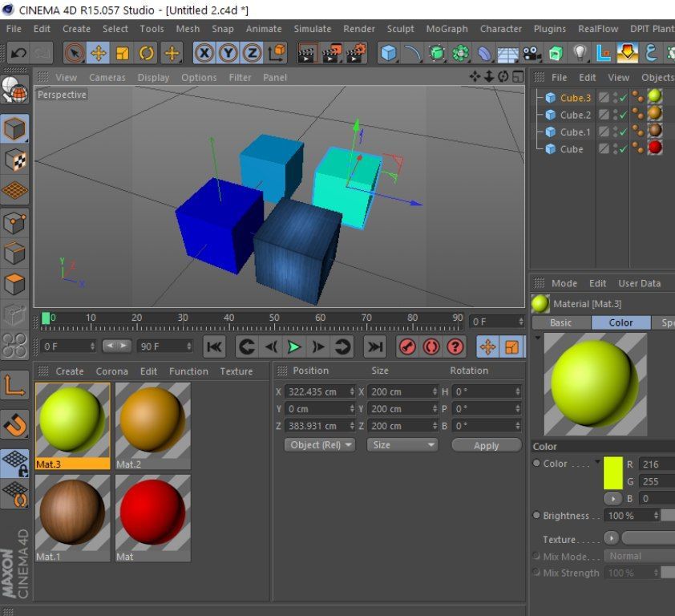Click the Position X field 322.435 cm
The height and width of the screenshot is (616, 675).
(319, 391)
